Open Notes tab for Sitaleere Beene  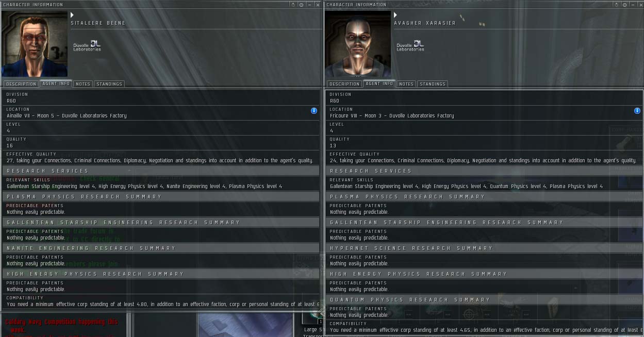point(82,84)
